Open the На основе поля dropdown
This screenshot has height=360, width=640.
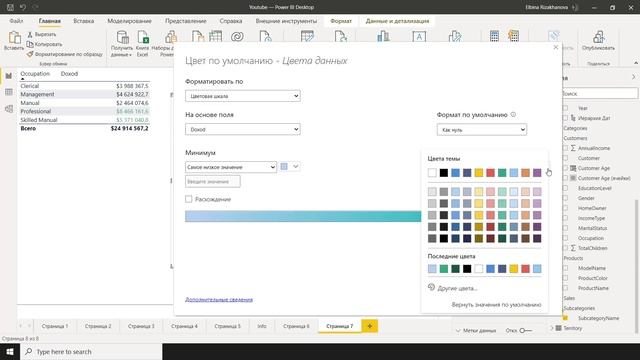tap(243, 129)
